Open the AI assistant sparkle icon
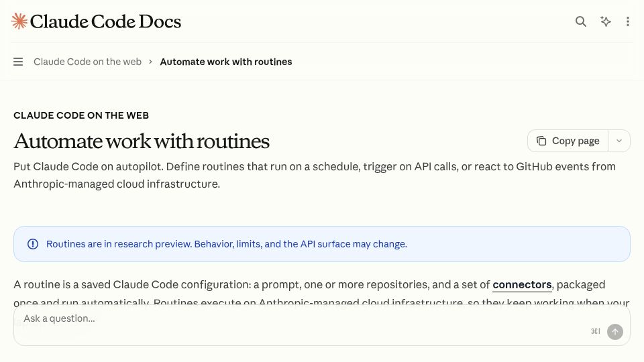 (x=605, y=21)
